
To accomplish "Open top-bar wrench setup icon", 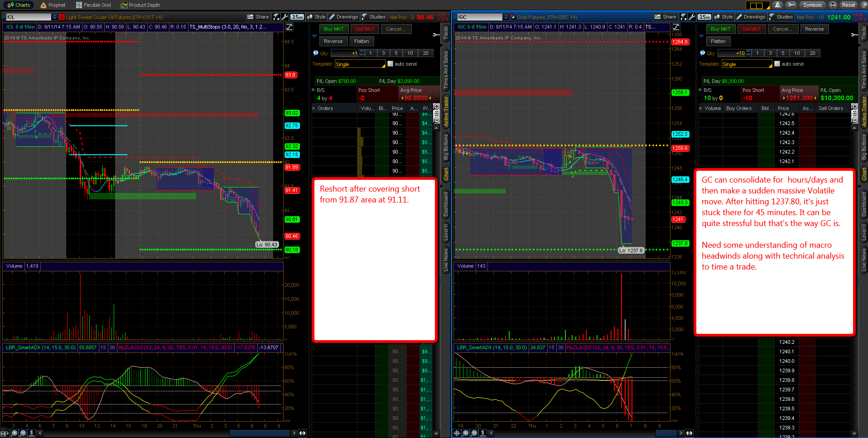I will click(x=791, y=5).
